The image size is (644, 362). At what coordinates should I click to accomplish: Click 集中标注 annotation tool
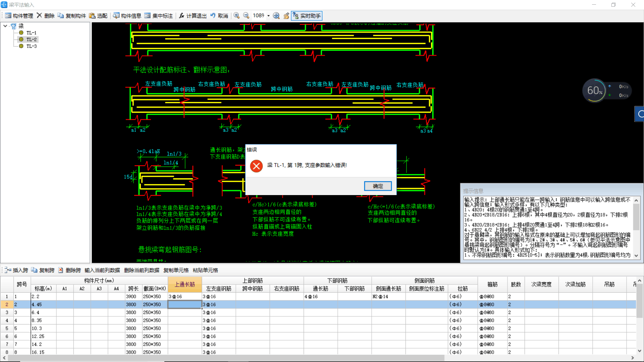coord(159,16)
